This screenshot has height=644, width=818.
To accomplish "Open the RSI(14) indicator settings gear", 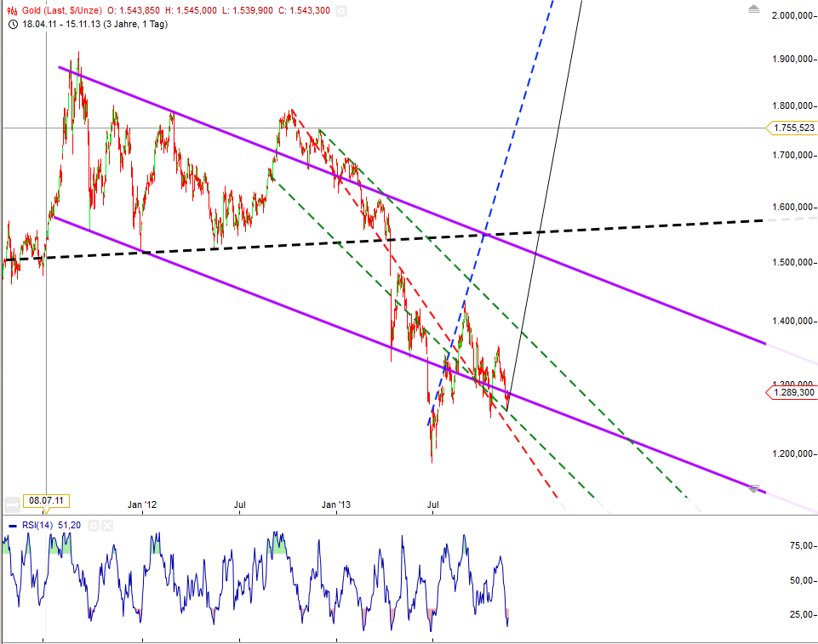I will coord(94,525).
